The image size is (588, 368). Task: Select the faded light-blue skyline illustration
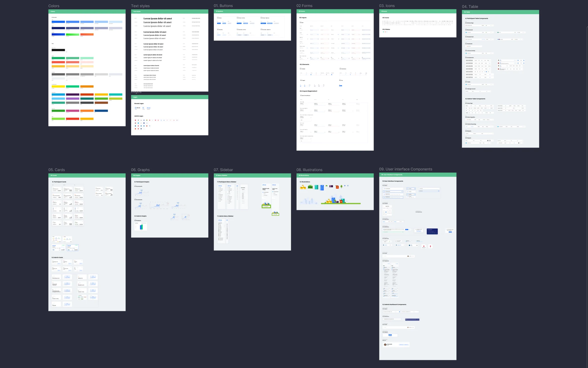point(309,201)
